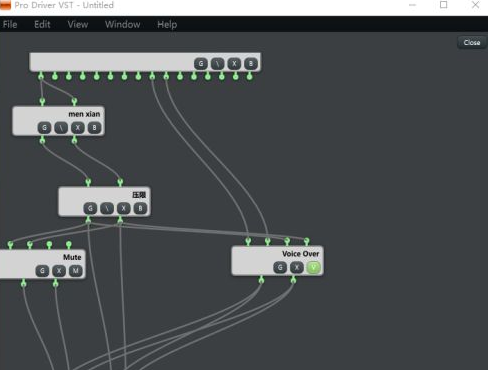Screen dimensions: 488x370
Task: Select the 压限 node title
Action: pos(139,195)
